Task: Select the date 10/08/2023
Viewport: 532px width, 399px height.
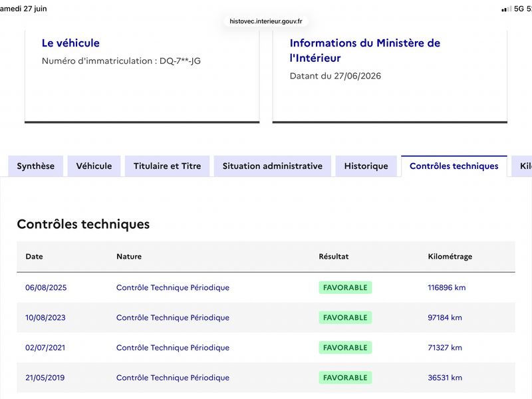Action: (45, 318)
